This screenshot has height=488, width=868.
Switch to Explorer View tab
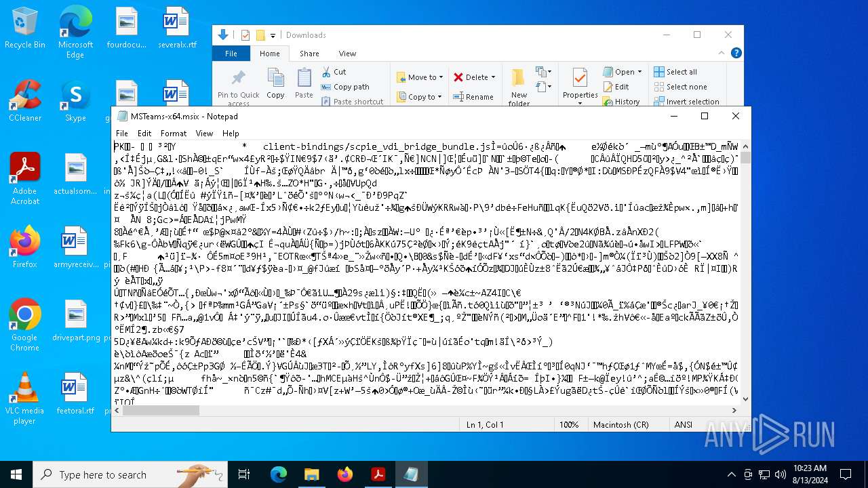point(347,54)
